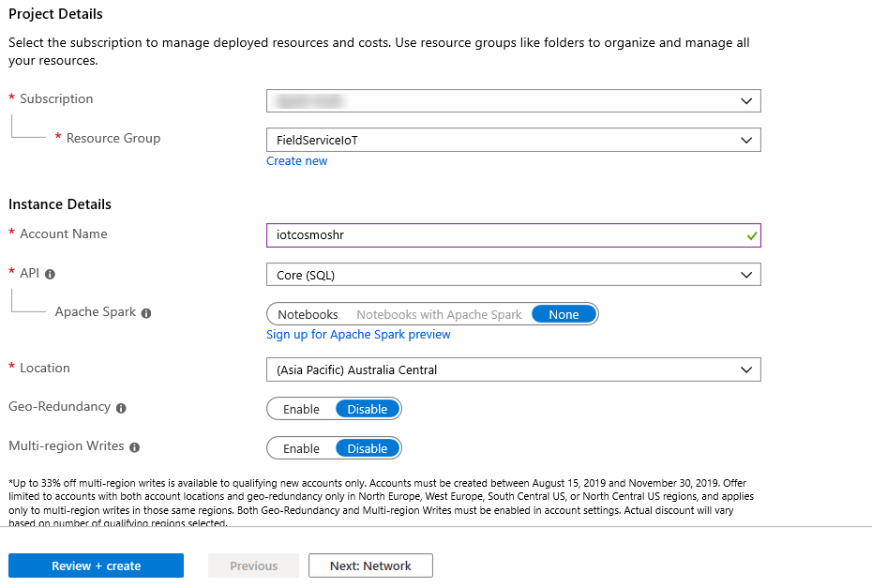Viewport: 872px width, 588px height.
Task: Disable Geo-Redundancy
Action: [367, 409]
